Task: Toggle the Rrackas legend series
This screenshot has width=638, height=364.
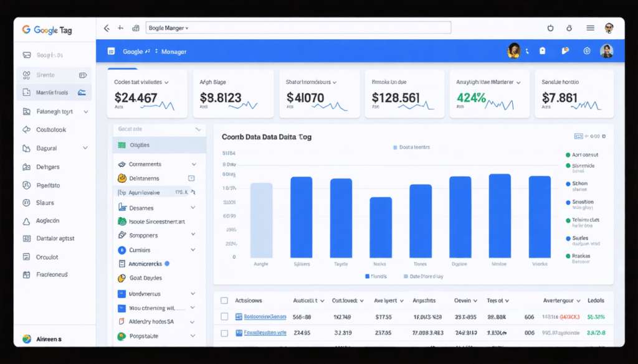Action: tap(578, 256)
